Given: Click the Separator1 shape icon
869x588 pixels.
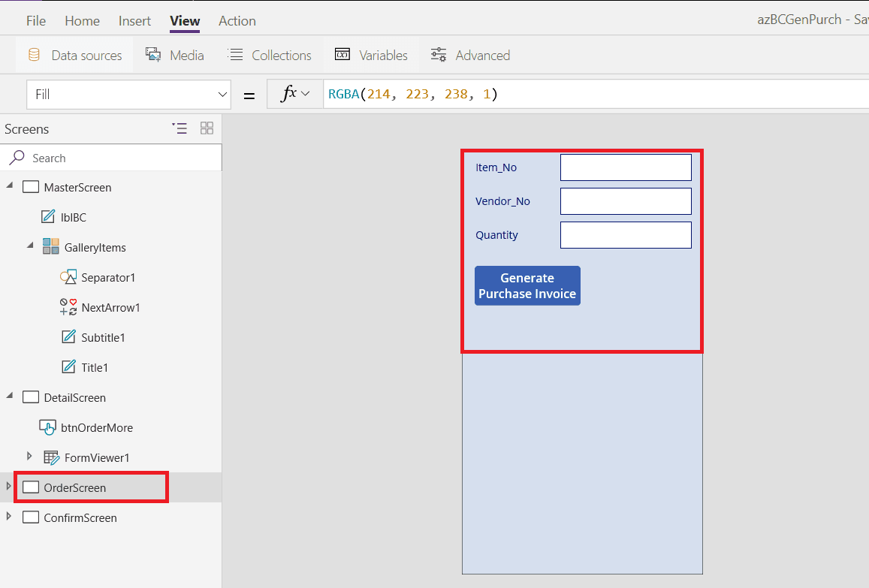Looking at the screenshot, I should (68, 277).
